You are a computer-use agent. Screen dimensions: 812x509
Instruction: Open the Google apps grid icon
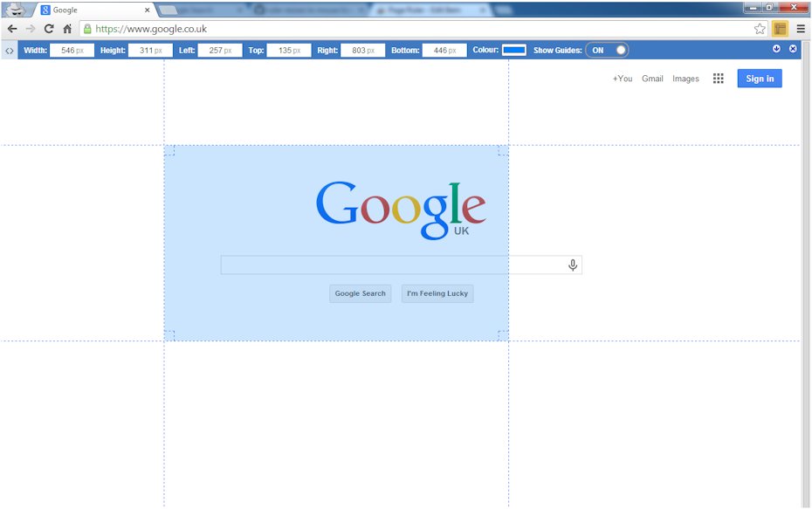click(x=718, y=78)
